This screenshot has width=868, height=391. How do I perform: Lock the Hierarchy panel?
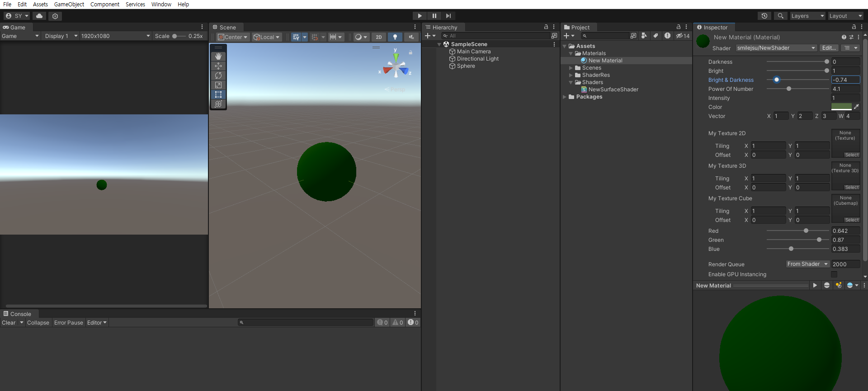(546, 27)
